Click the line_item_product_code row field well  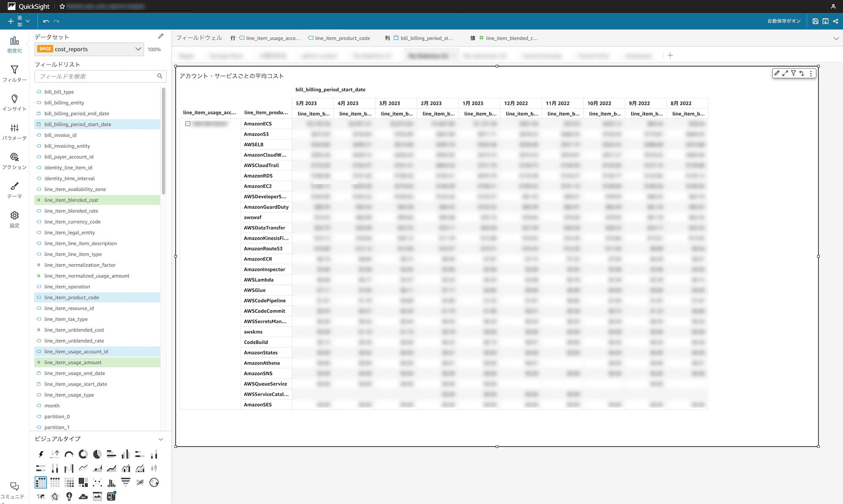click(339, 38)
